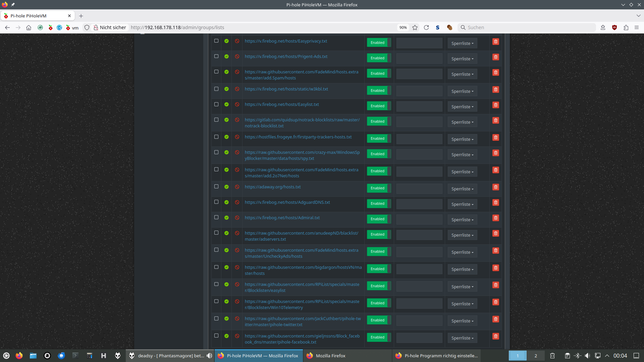Select checkbox of AdguardDNS.txt row

[x=216, y=202]
